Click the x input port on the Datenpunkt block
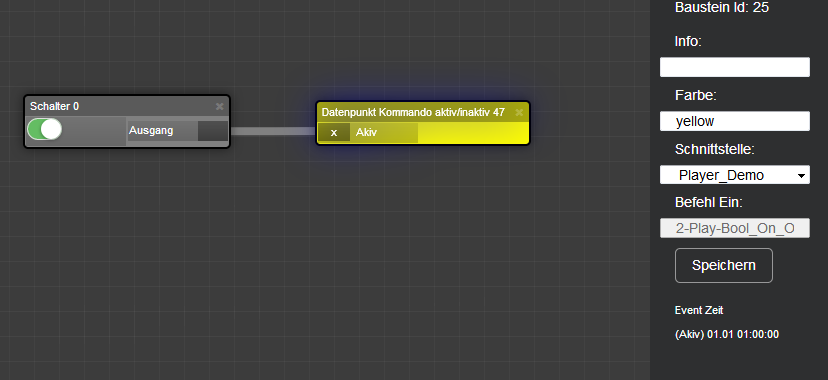 click(x=334, y=132)
